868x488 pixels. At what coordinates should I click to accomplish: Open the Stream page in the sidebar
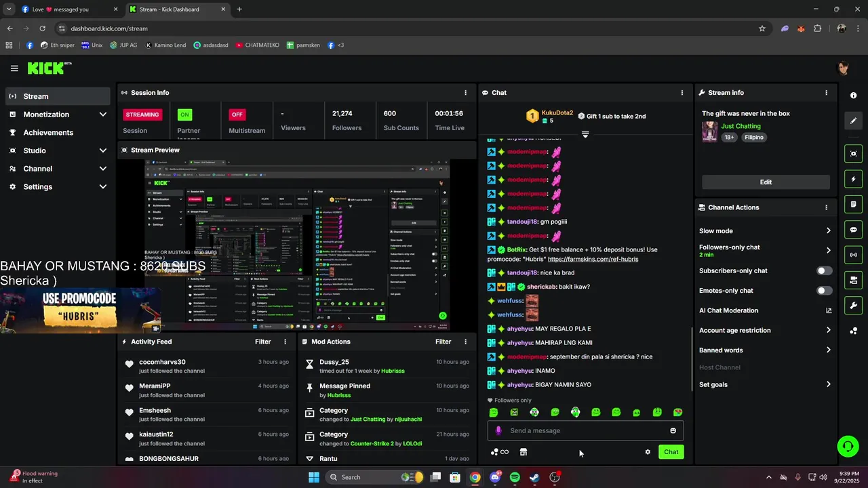tap(58, 96)
